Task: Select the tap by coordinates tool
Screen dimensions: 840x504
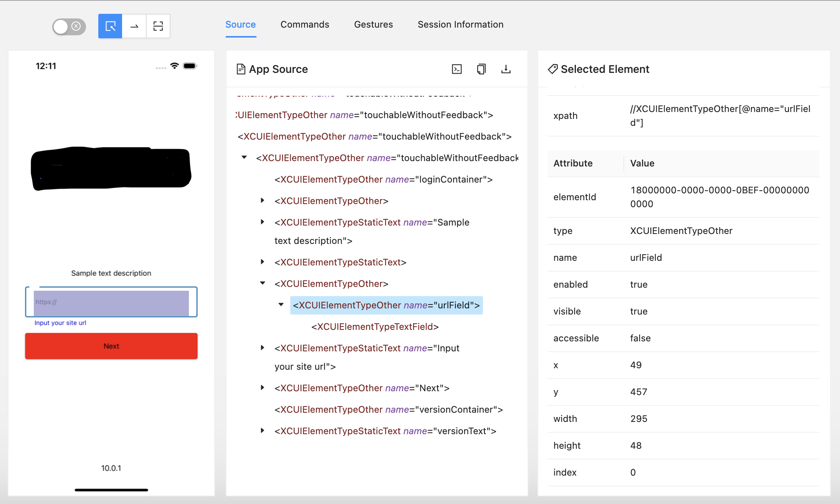Action: tap(158, 26)
